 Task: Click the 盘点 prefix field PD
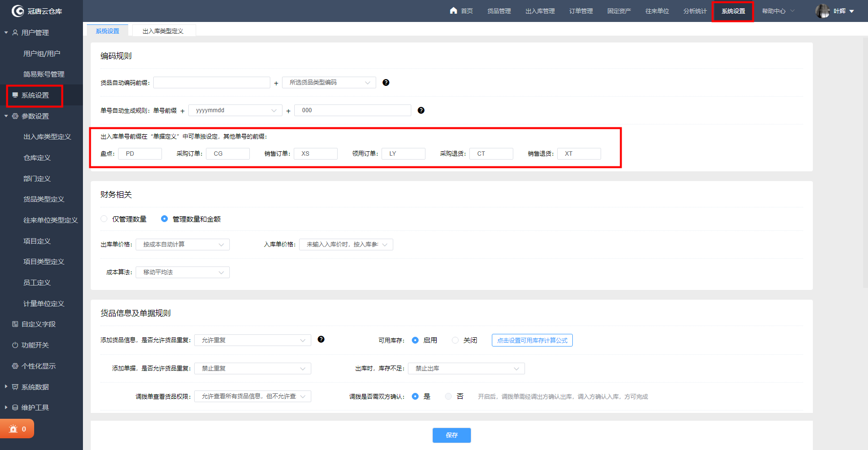pos(140,154)
